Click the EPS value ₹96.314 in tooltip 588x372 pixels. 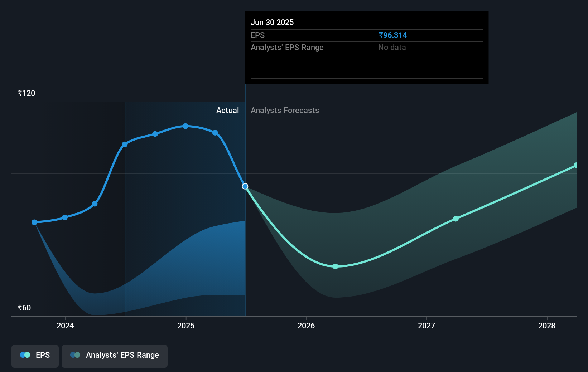pyautogui.click(x=392, y=35)
